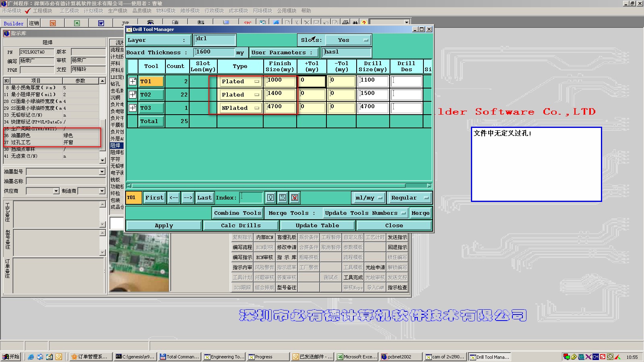The height and width of the screenshot is (362, 644).
Task: Click the 修改申请 button
Action: tap(287, 247)
